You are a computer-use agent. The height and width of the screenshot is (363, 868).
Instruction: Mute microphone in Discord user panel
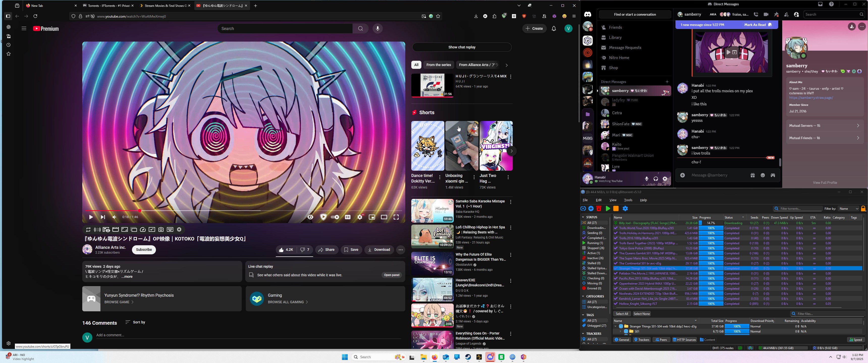[646, 179]
